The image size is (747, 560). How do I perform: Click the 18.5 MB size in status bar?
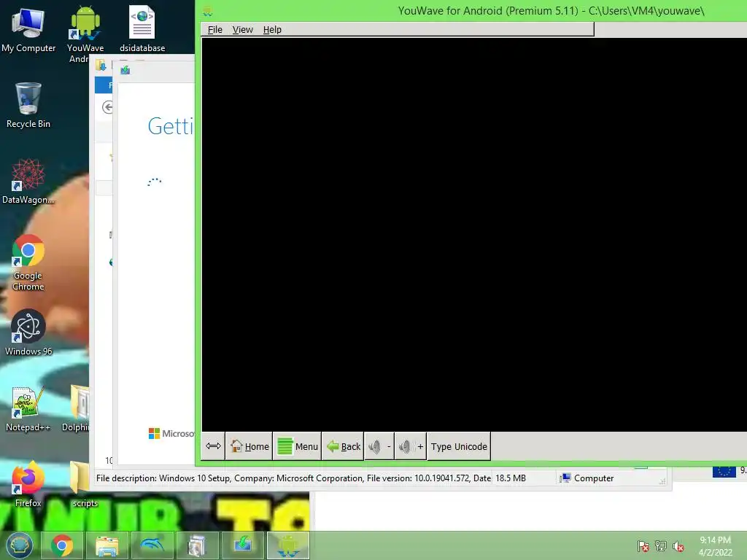510,478
